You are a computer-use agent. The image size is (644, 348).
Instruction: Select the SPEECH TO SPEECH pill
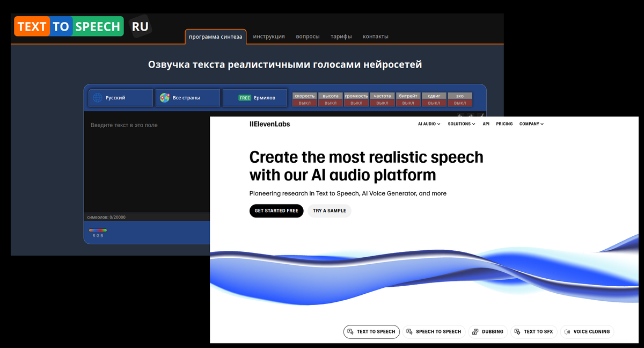click(434, 332)
